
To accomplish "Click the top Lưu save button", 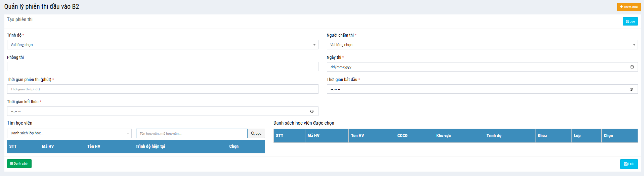I will point(630,21).
